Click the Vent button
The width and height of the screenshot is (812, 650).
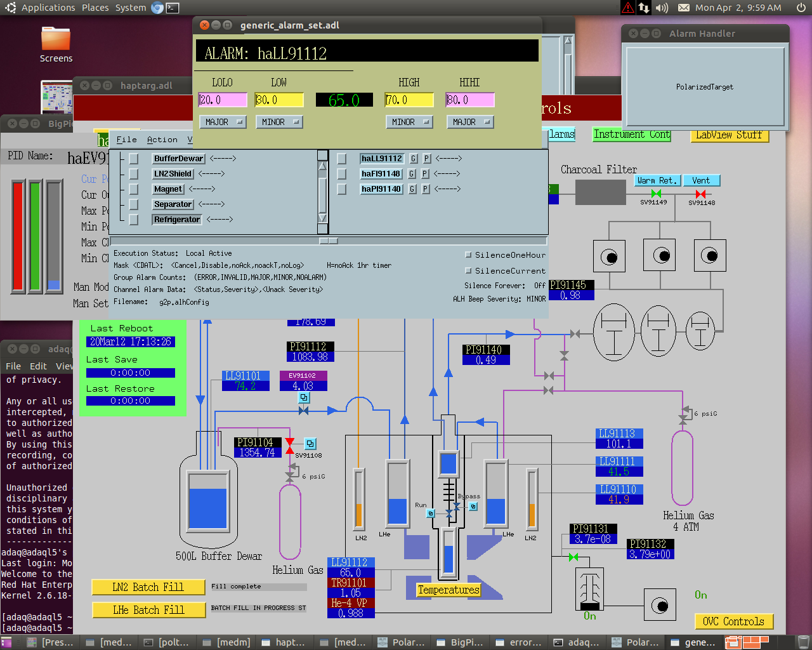point(702,181)
